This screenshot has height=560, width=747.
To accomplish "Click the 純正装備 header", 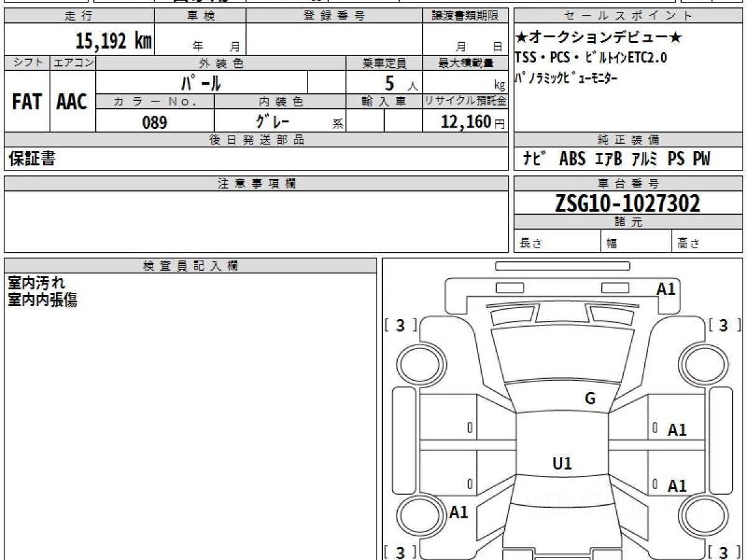I will click(628, 140).
